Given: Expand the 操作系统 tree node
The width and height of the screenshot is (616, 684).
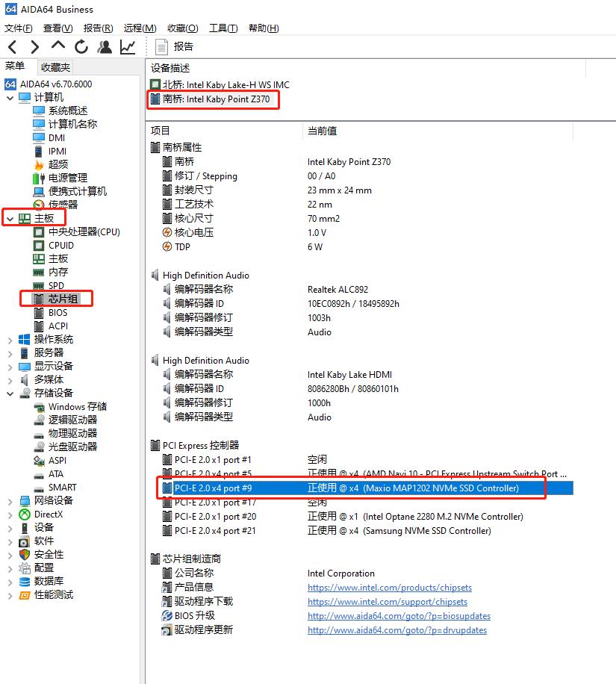Looking at the screenshot, I should (x=10, y=340).
